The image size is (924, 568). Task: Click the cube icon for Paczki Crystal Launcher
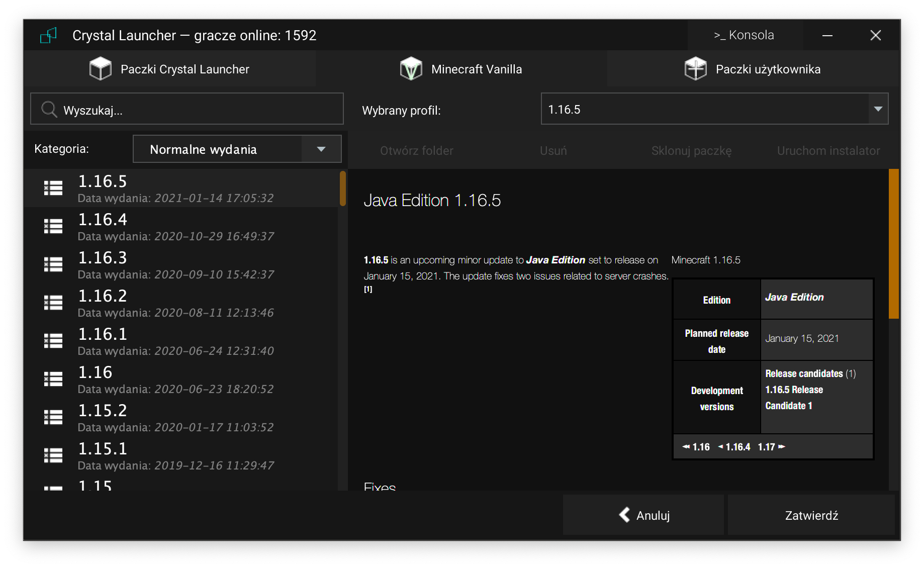tap(100, 69)
